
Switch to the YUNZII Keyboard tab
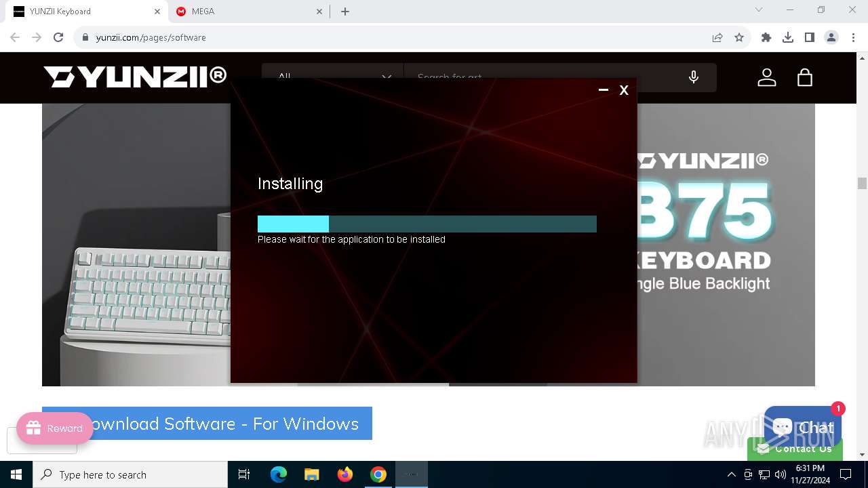85,12
